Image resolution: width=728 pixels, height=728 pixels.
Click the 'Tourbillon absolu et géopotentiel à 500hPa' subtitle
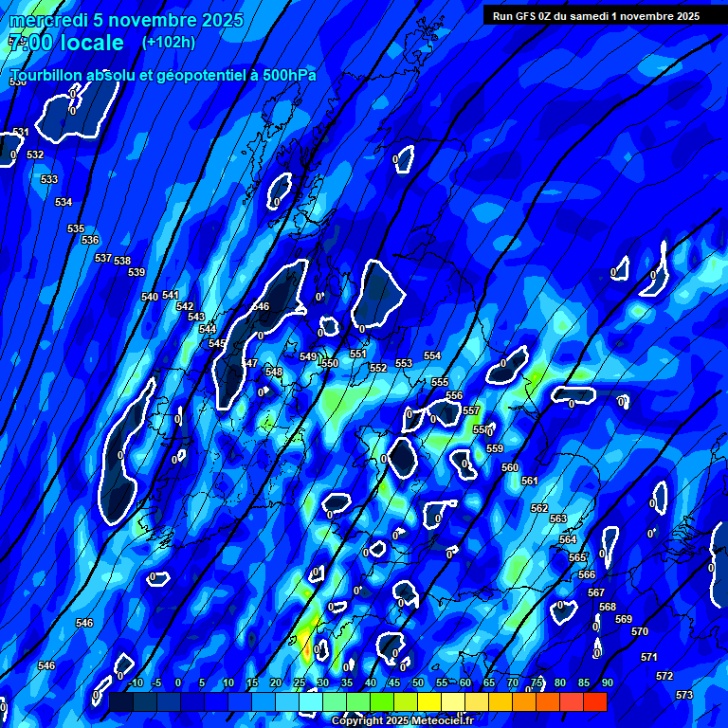[163, 75]
